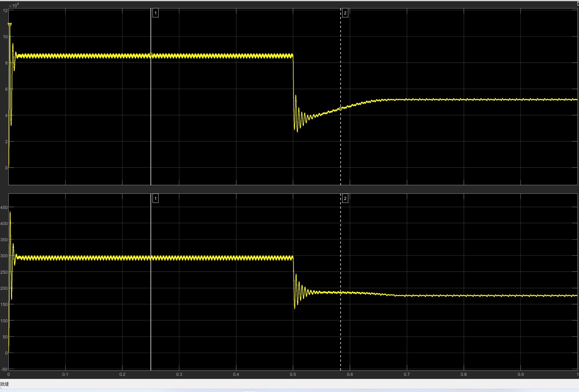
Task: Click cursor 1 dot on top waveform
Action: tap(151, 55)
